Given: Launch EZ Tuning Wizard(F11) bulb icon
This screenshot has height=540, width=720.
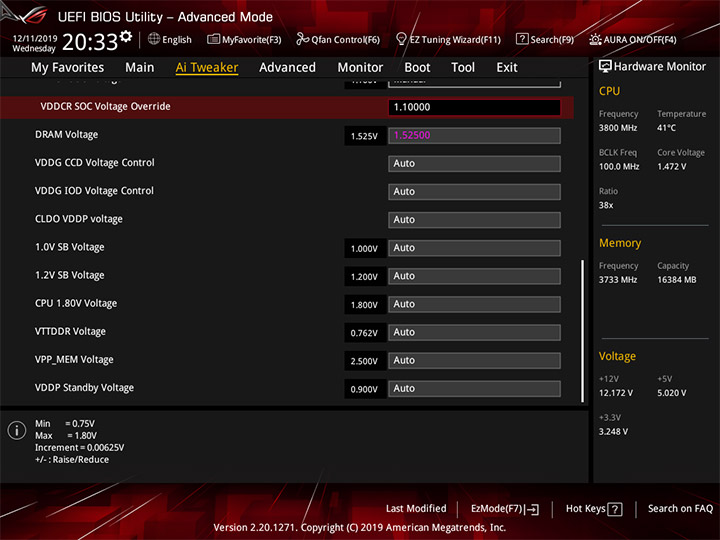Looking at the screenshot, I should [x=401, y=39].
